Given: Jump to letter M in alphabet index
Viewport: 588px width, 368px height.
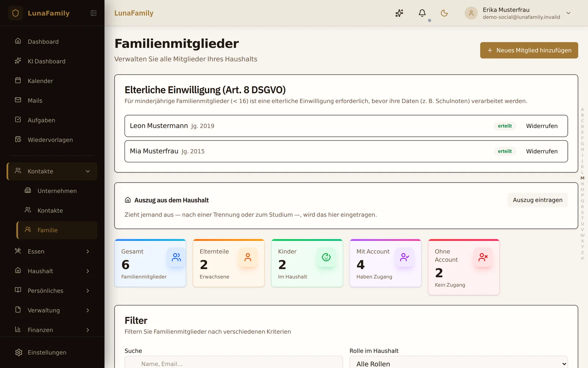Looking at the screenshot, I should click(582, 178).
